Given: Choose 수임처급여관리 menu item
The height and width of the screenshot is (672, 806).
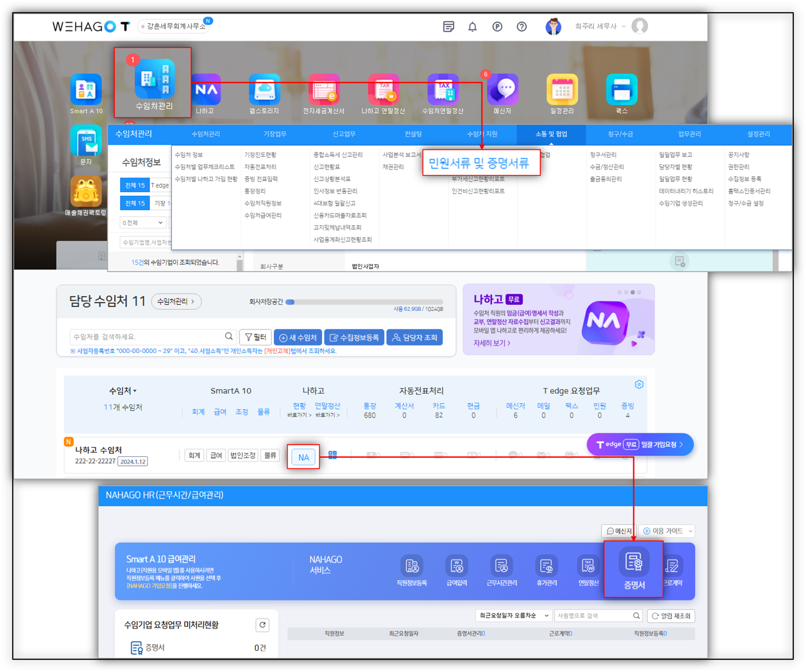Looking at the screenshot, I should coord(263,216).
